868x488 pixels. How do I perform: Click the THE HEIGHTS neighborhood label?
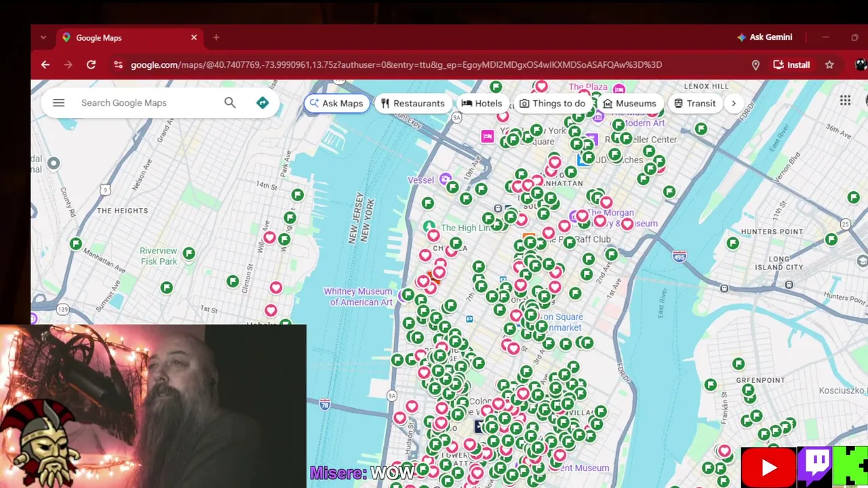(x=122, y=211)
